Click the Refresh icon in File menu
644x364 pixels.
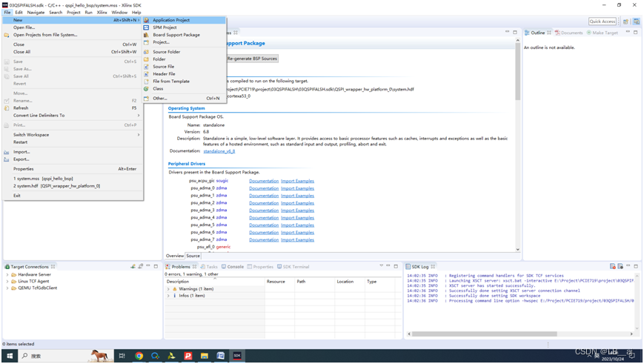(x=7, y=108)
